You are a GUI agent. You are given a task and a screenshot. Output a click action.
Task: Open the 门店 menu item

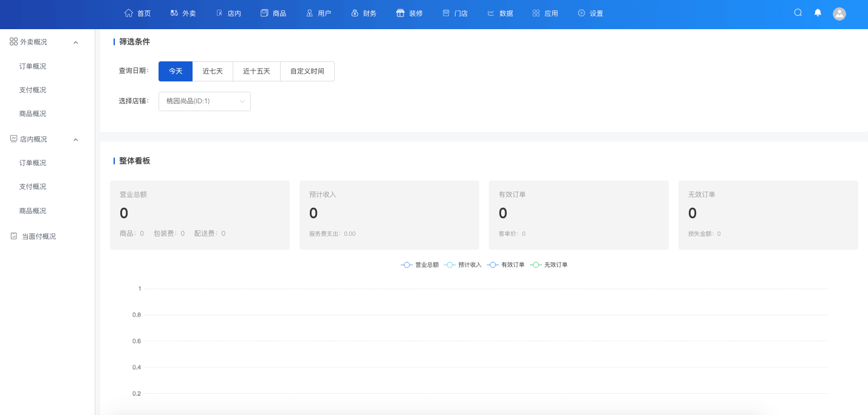[454, 12]
